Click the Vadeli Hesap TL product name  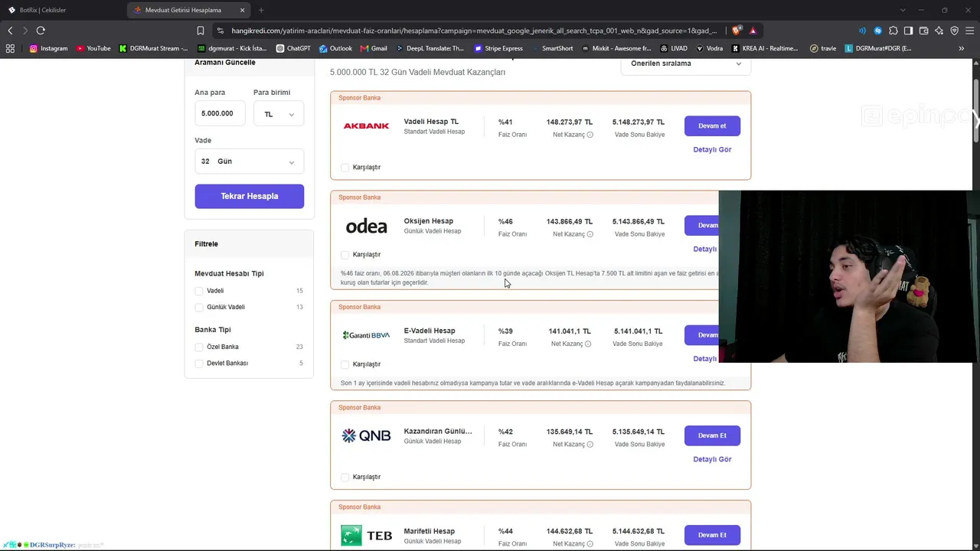431,122
